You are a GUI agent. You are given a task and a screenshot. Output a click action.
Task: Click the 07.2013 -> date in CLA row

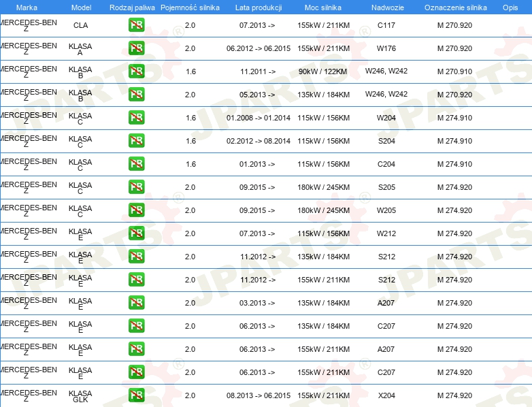coord(257,25)
